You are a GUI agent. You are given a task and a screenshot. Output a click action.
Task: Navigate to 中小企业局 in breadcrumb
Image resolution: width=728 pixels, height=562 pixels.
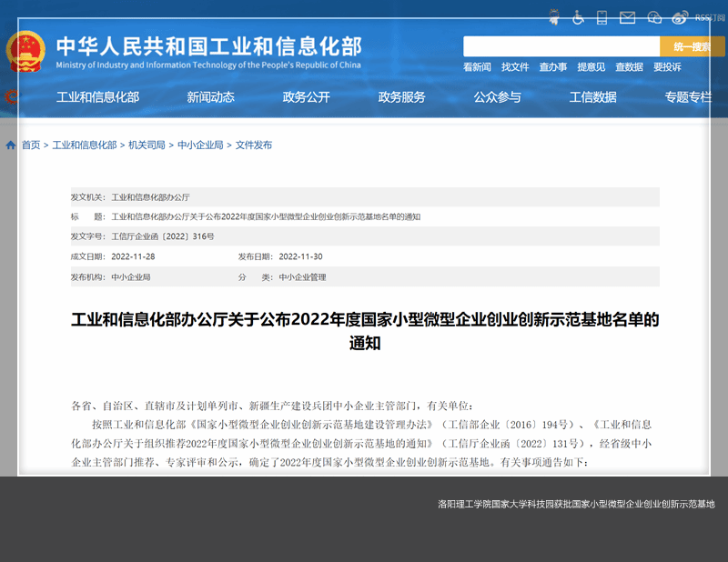(x=200, y=146)
